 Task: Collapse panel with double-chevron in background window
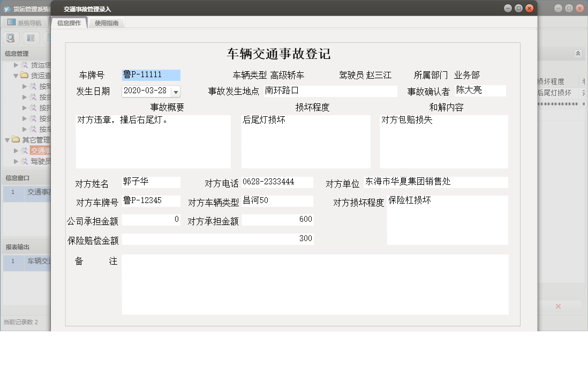click(x=578, y=53)
